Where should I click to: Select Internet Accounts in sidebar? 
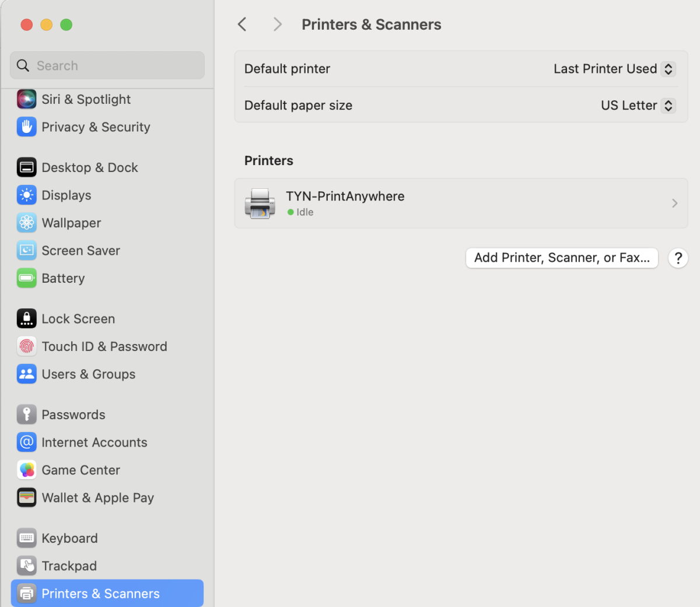(x=94, y=443)
